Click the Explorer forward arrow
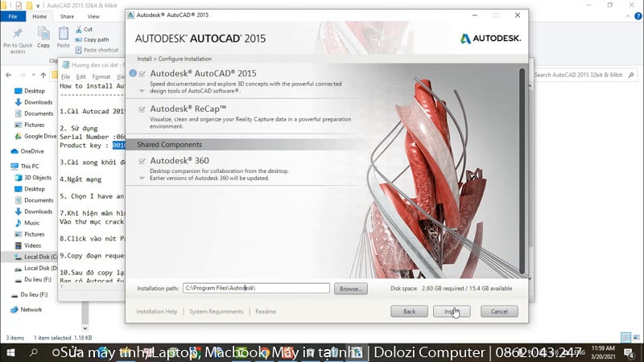The image size is (644, 362). coord(23,75)
